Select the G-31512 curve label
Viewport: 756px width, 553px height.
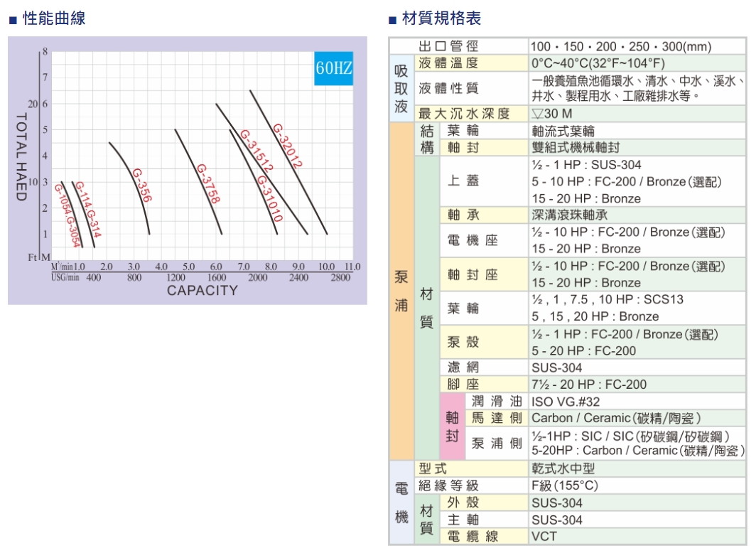[x=256, y=151]
